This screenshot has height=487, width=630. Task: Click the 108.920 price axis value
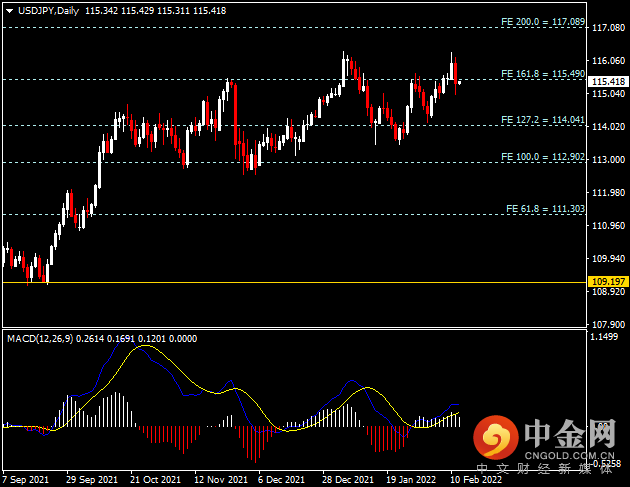click(x=608, y=291)
